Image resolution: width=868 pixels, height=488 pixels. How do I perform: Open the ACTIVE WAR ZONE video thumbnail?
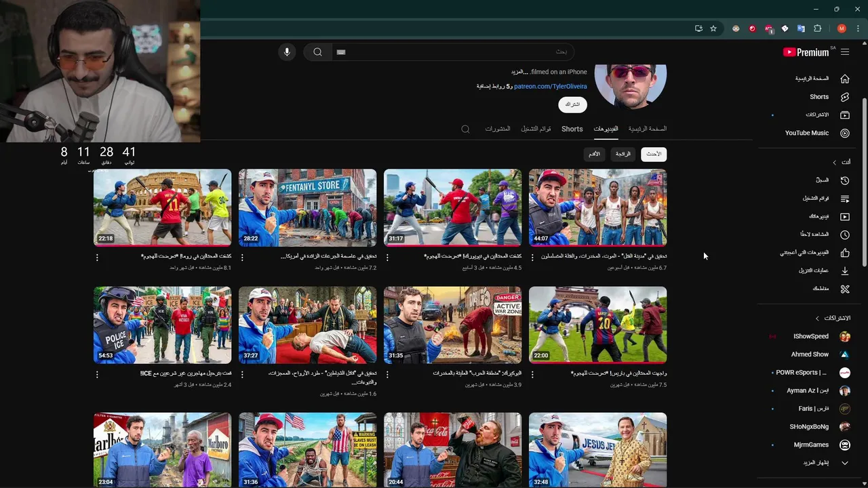coord(452,325)
